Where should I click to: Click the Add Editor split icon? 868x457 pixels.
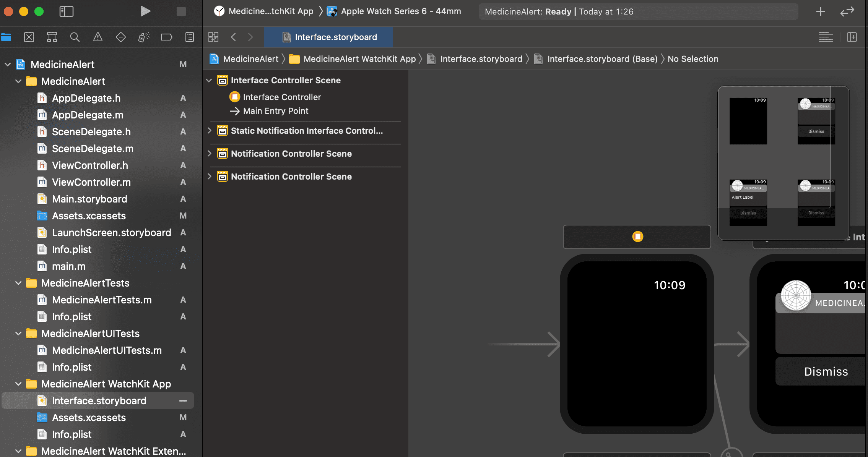coord(852,37)
